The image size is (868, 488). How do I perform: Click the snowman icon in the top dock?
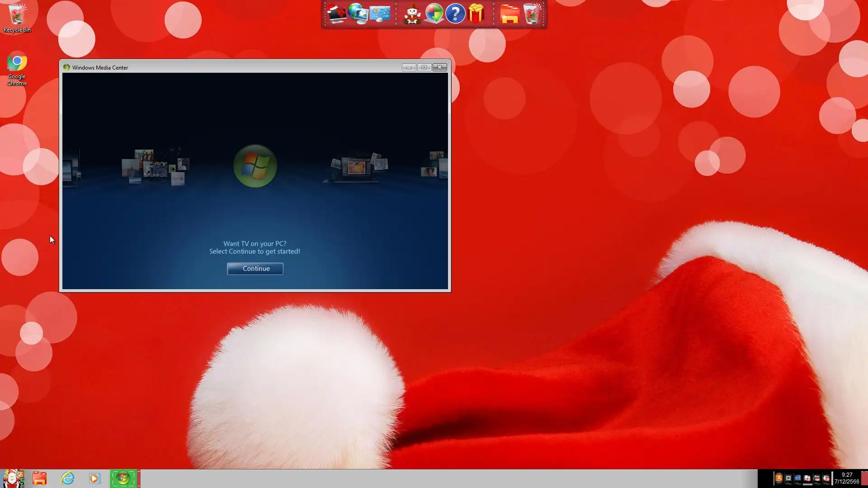tap(412, 14)
